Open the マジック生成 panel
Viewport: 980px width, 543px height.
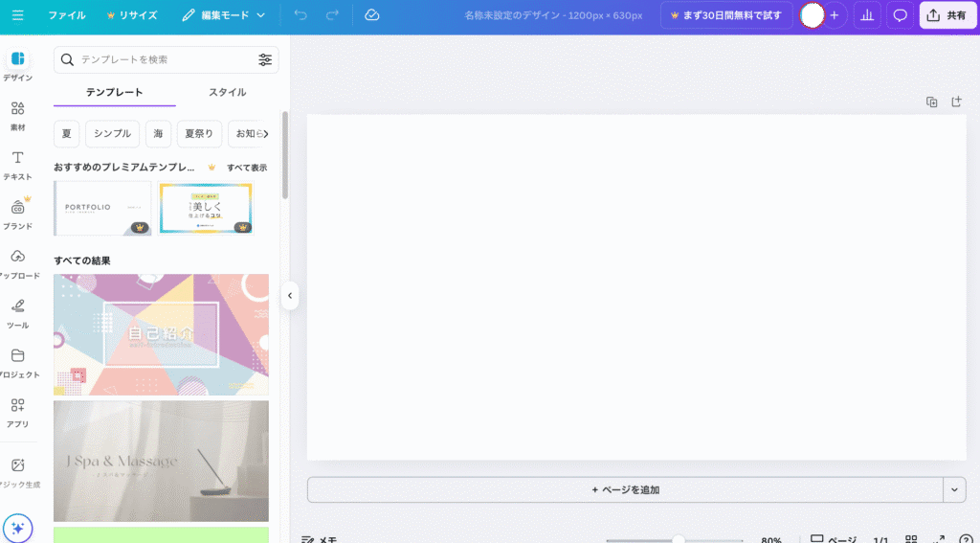(17, 472)
